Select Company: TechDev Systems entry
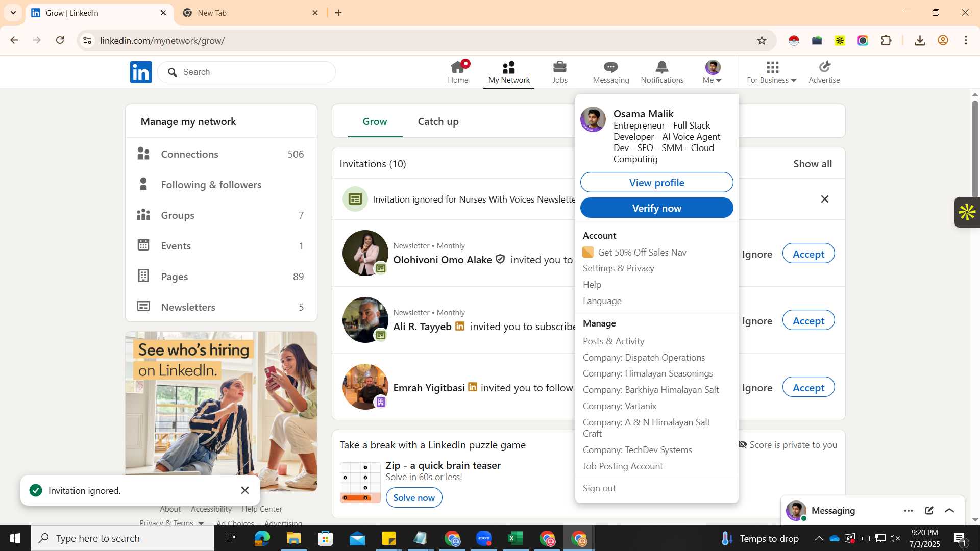 (637, 450)
